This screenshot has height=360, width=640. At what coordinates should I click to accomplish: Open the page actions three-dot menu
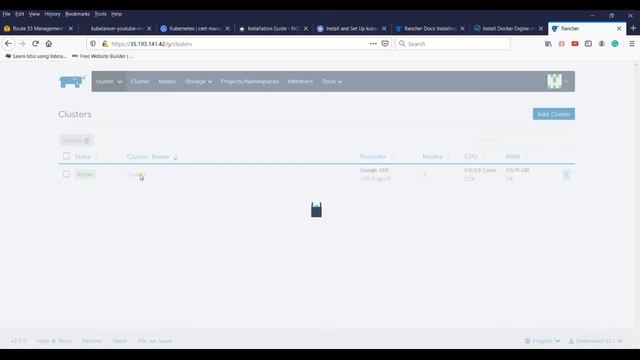(x=373, y=44)
